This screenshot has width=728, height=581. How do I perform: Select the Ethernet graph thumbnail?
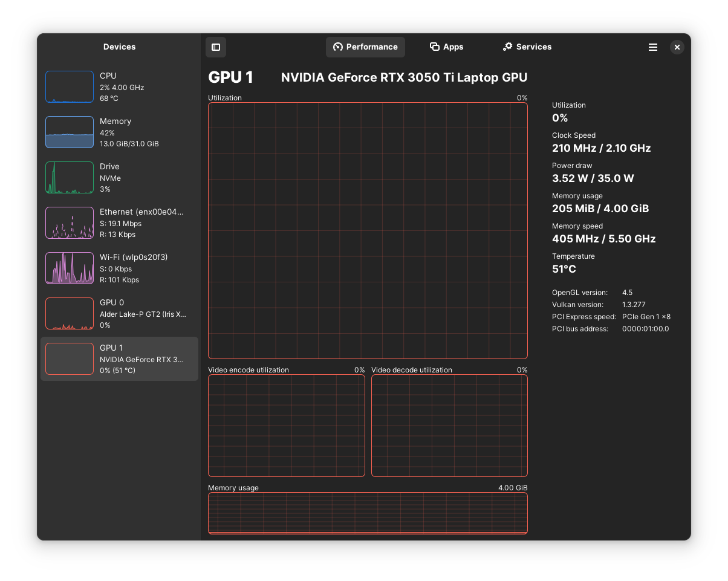pyautogui.click(x=70, y=223)
